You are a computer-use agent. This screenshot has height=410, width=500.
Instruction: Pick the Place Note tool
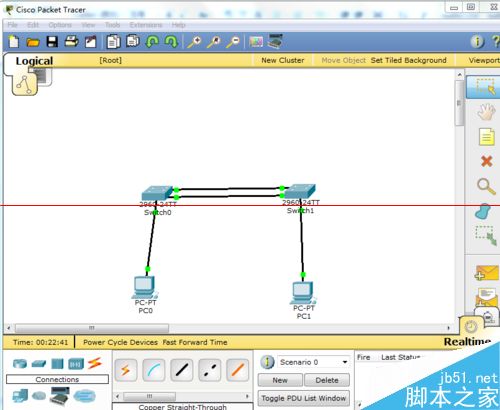[486, 137]
